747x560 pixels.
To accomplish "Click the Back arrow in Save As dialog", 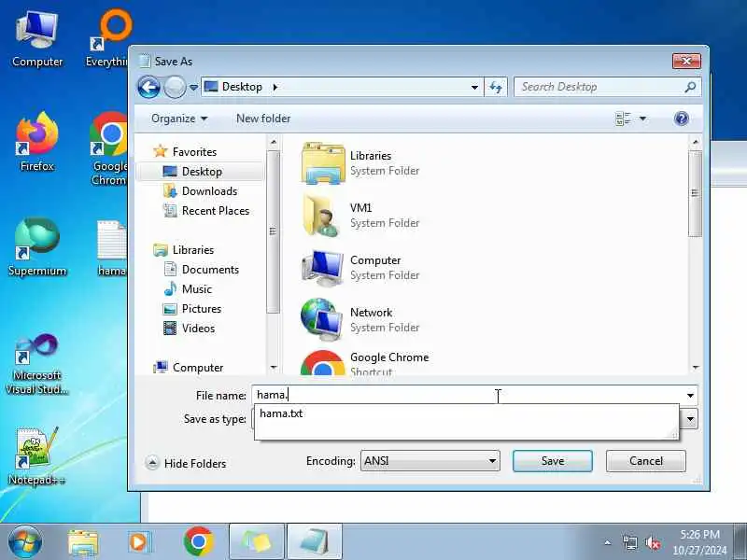I will pyautogui.click(x=148, y=87).
